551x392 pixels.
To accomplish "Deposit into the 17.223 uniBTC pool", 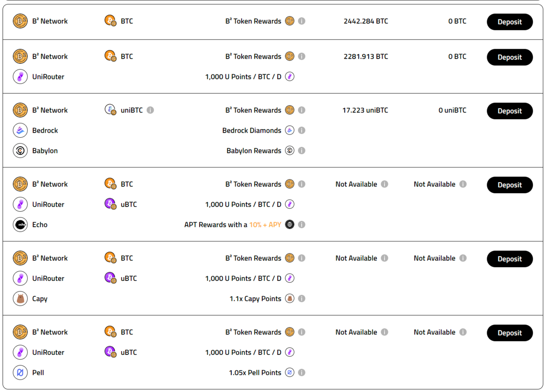I will coord(510,111).
